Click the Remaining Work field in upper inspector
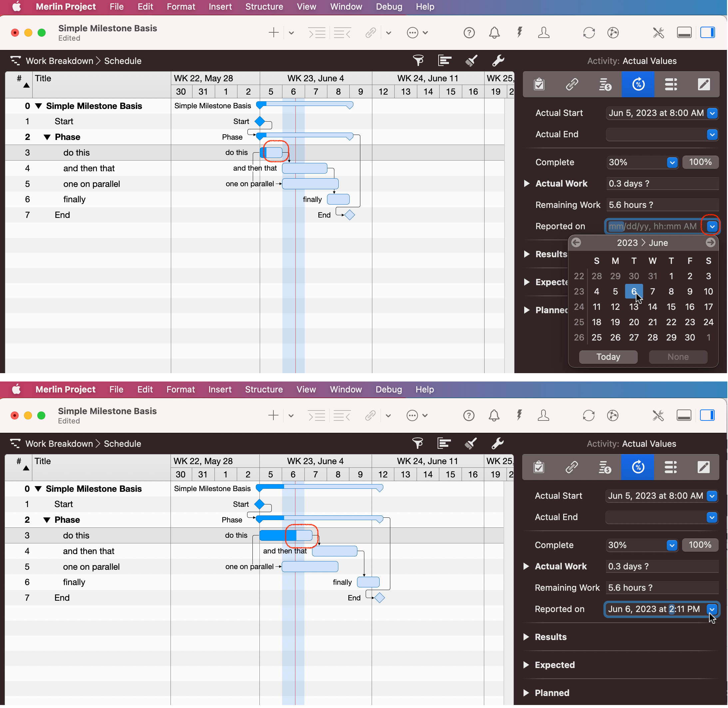This screenshot has width=728, height=708. click(x=663, y=205)
